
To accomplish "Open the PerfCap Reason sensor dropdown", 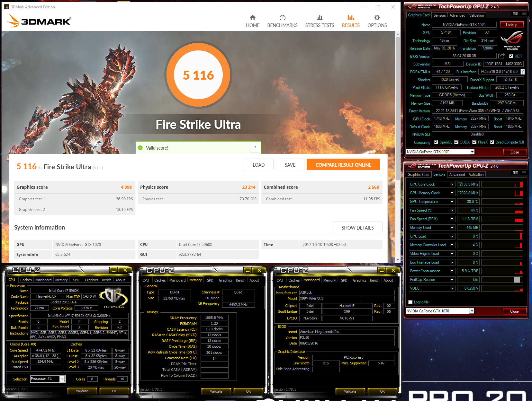I will 452,280.
